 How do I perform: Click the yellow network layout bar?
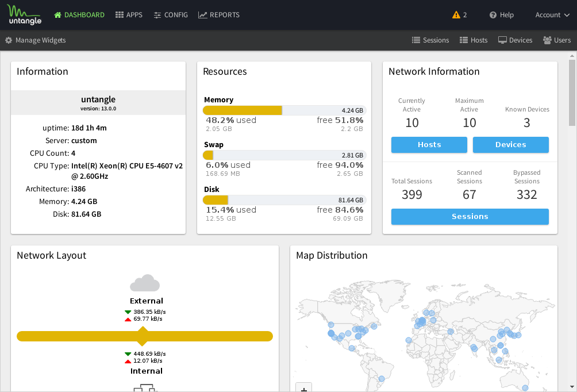[145, 336]
